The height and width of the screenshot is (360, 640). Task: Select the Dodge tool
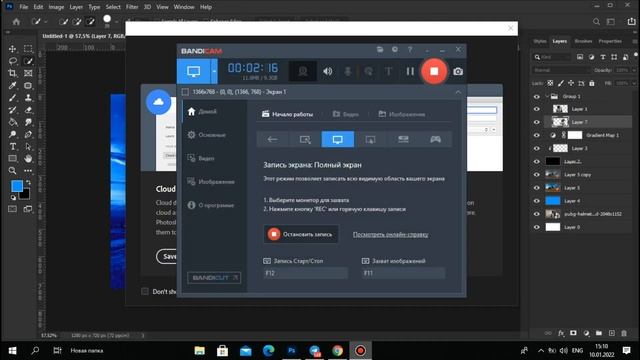[13, 134]
